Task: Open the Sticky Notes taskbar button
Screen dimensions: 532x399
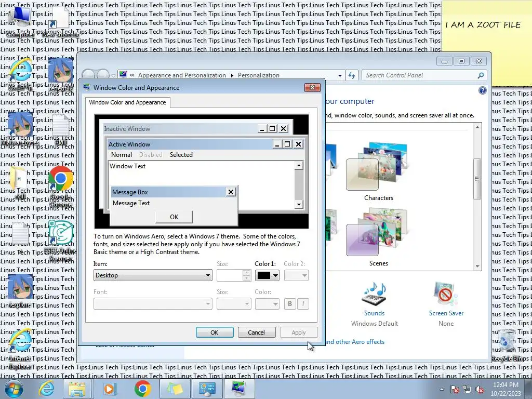Action: coord(175,389)
